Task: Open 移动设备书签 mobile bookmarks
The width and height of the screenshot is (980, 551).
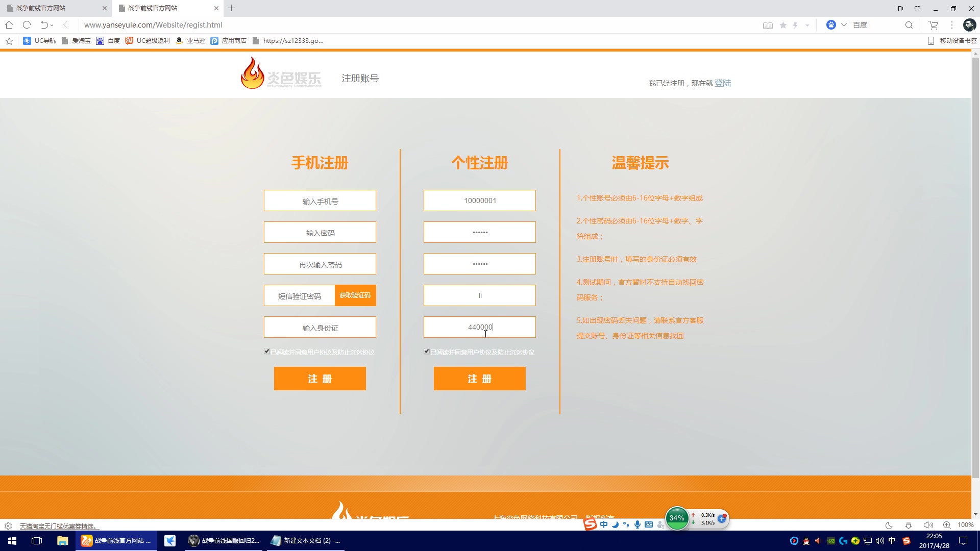Action: coord(952,41)
